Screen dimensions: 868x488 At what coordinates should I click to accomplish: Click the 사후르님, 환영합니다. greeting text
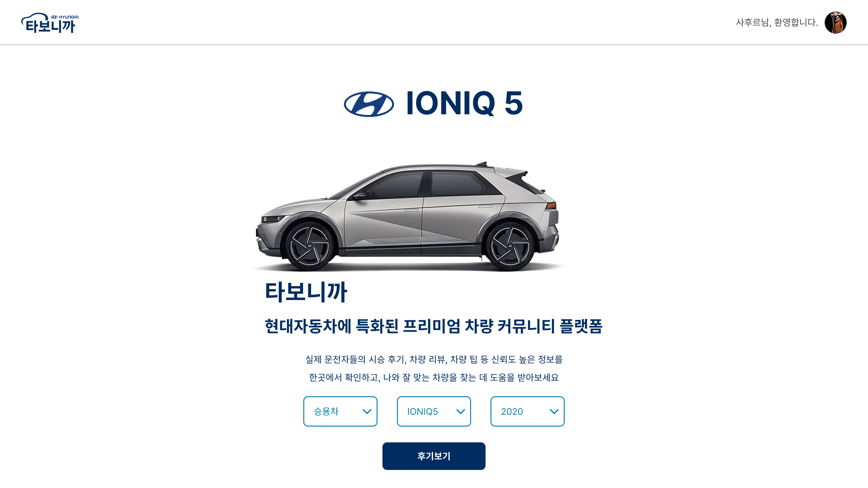777,23
